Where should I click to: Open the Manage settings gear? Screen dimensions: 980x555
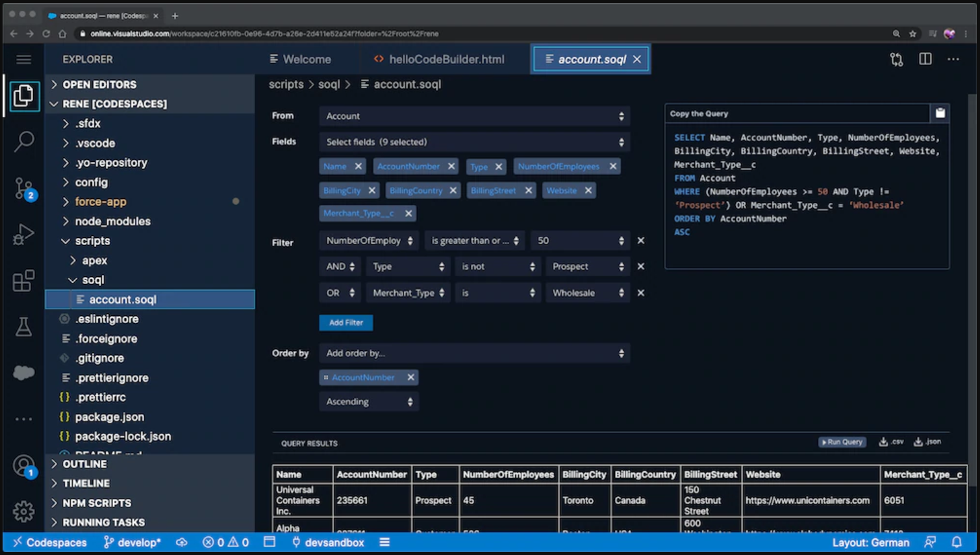[x=24, y=511]
